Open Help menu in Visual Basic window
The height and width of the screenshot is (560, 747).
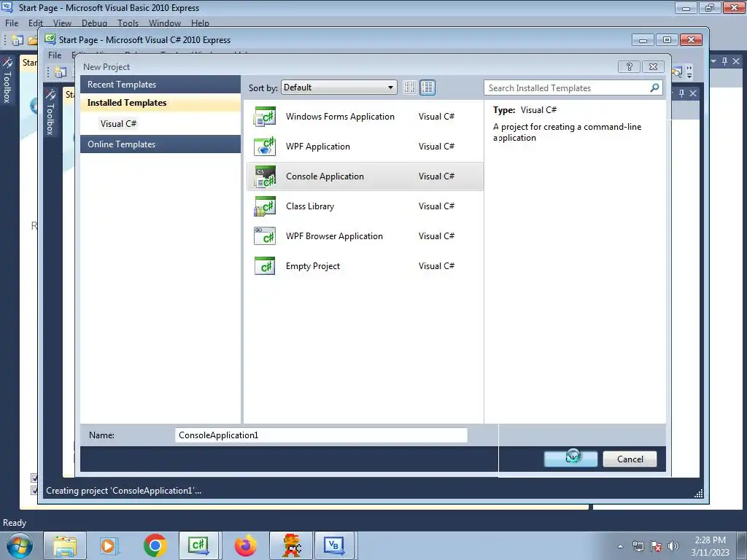point(200,23)
